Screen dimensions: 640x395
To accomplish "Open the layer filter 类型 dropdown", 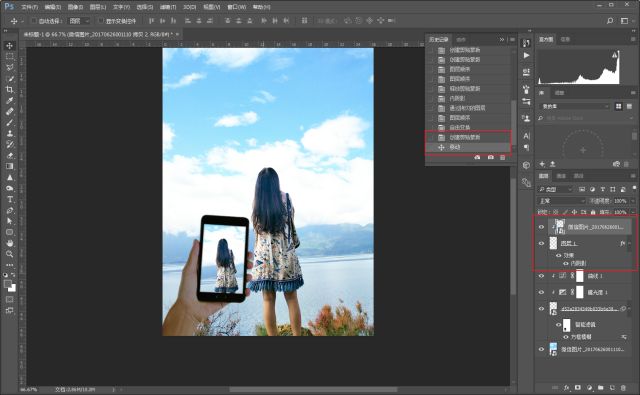I will point(556,189).
